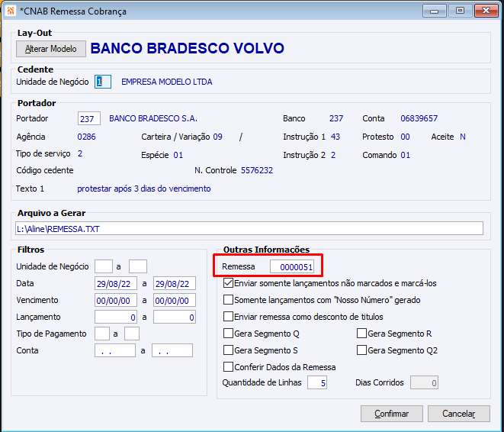
Task: Click the application icon in title bar
Action: coord(11,11)
